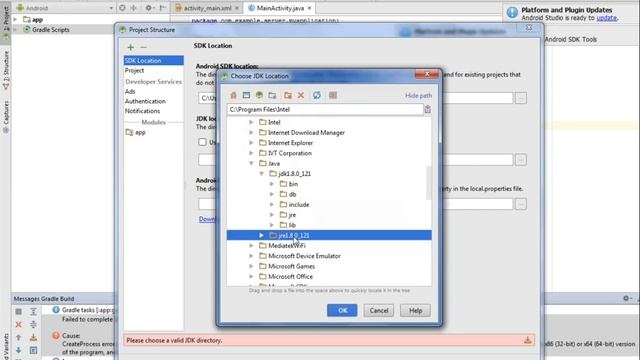Click stop icon in Messages Gradle Build
The width and height of the screenshot is (640, 360).
(18, 311)
